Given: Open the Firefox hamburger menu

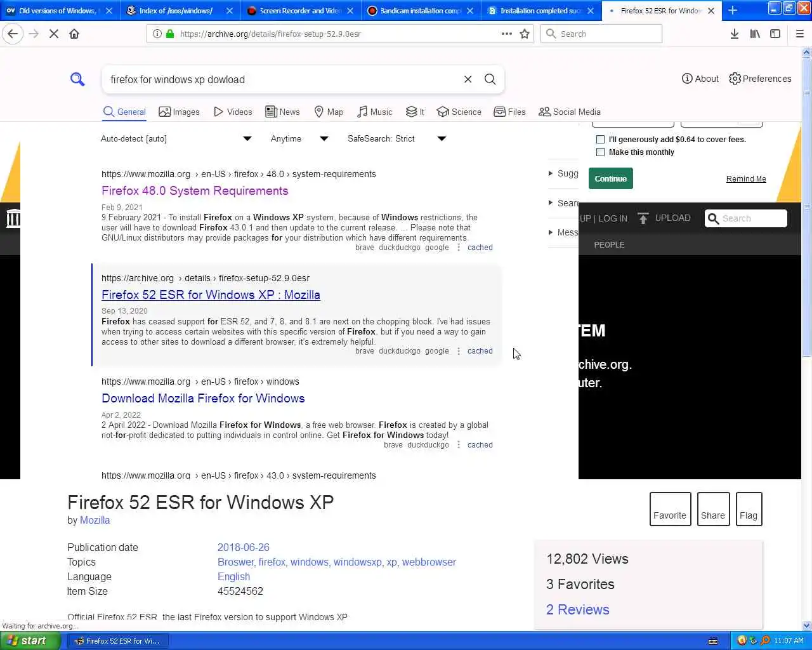Looking at the screenshot, I should (799, 34).
